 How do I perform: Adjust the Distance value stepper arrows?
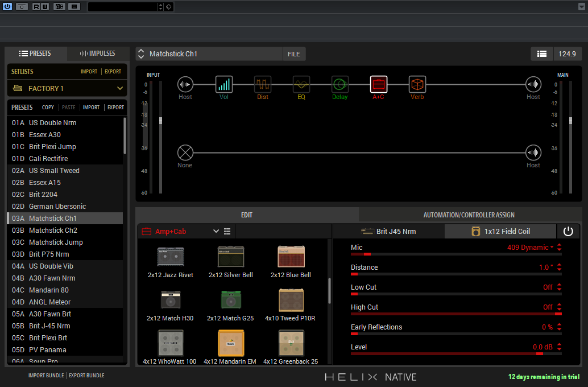(560, 267)
